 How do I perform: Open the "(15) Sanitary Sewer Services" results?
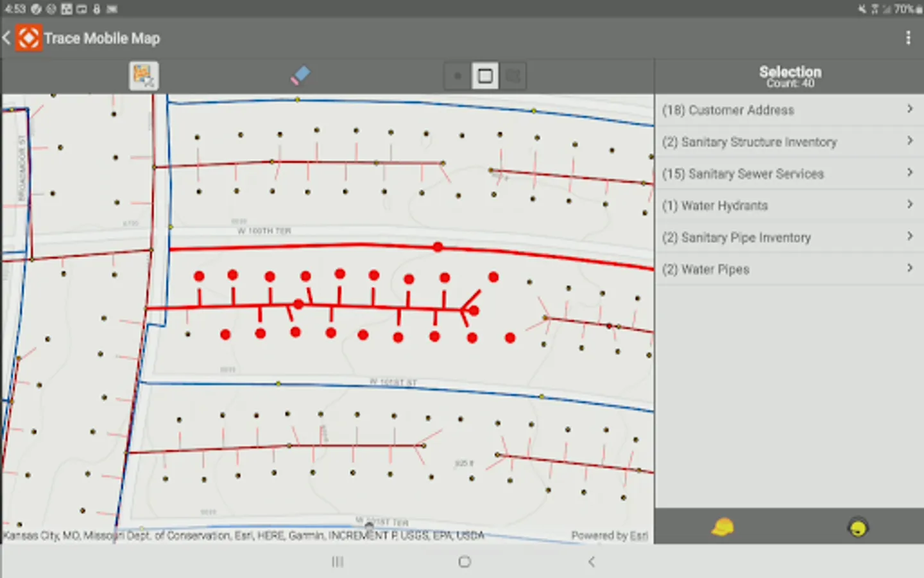pyautogui.click(x=789, y=173)
